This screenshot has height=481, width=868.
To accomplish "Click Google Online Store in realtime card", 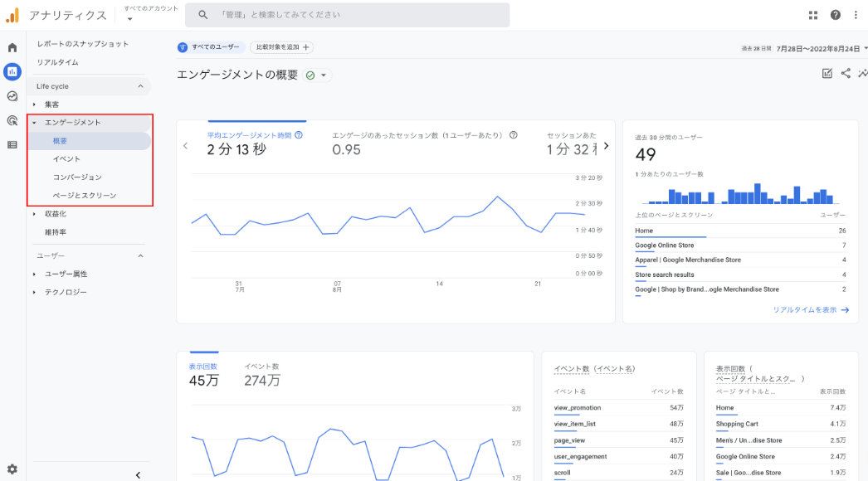I will (740, 245).
